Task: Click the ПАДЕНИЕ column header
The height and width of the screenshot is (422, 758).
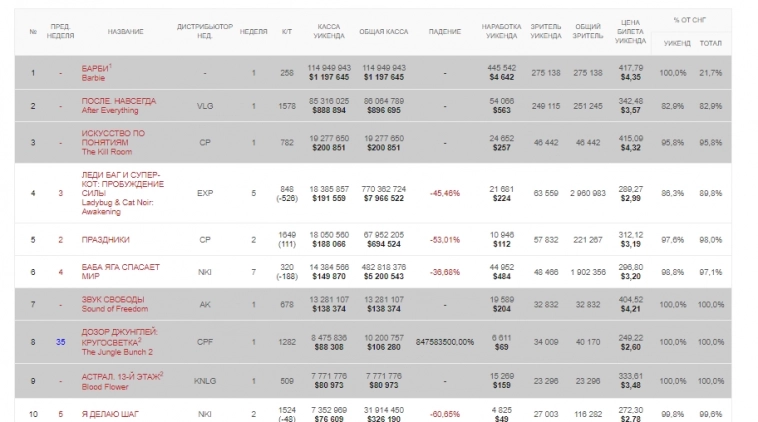Action: [444, 31]
